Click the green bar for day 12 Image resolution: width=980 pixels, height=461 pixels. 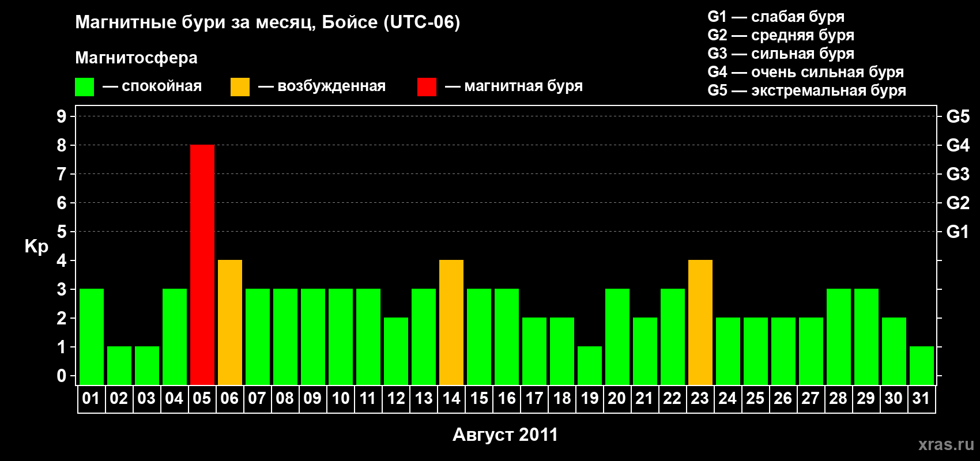pyautogui.click(x=396, y=351)
